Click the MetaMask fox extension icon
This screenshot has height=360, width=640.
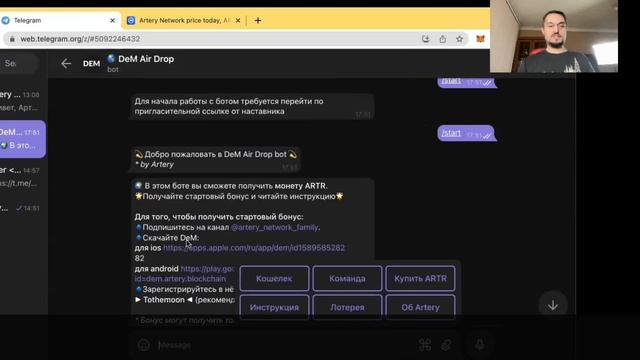(x=480, y=39)
